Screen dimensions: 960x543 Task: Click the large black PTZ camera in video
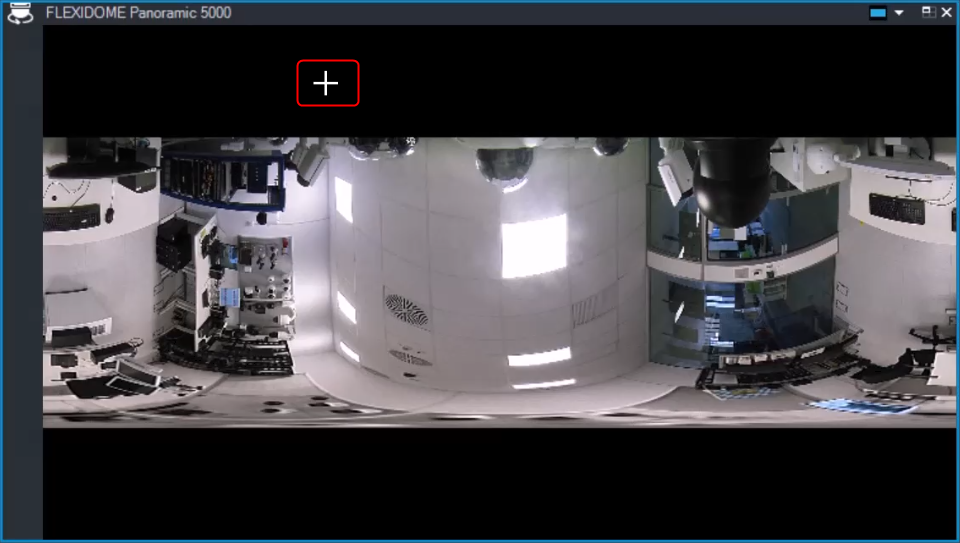[x=729, y=180]
